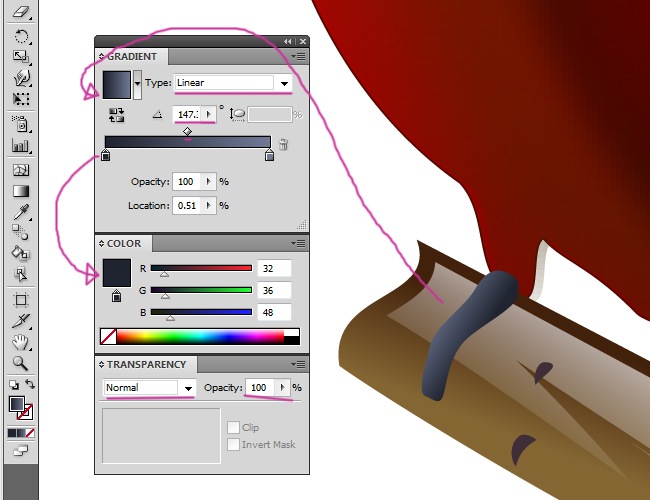The width and height of the screenshot is (650, 500).
Task: Collapse panel group with double arrows
Action: coord(288,41)
